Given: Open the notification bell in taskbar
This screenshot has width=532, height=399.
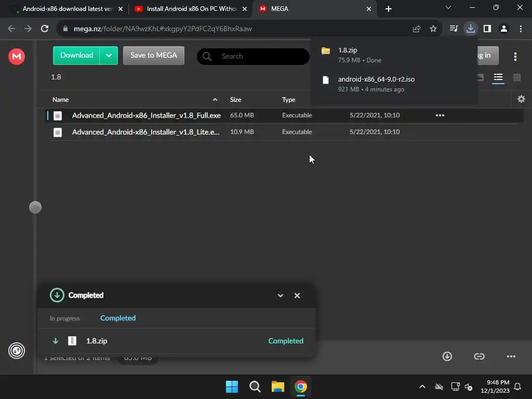Looking at the screenshot, I should (518, 387).
